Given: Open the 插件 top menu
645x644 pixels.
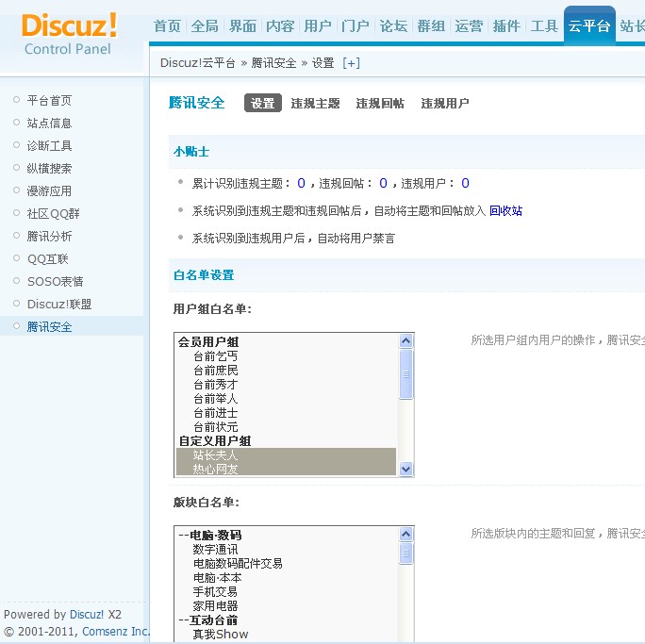Looking at the screenshot, I should click(506, 25).
